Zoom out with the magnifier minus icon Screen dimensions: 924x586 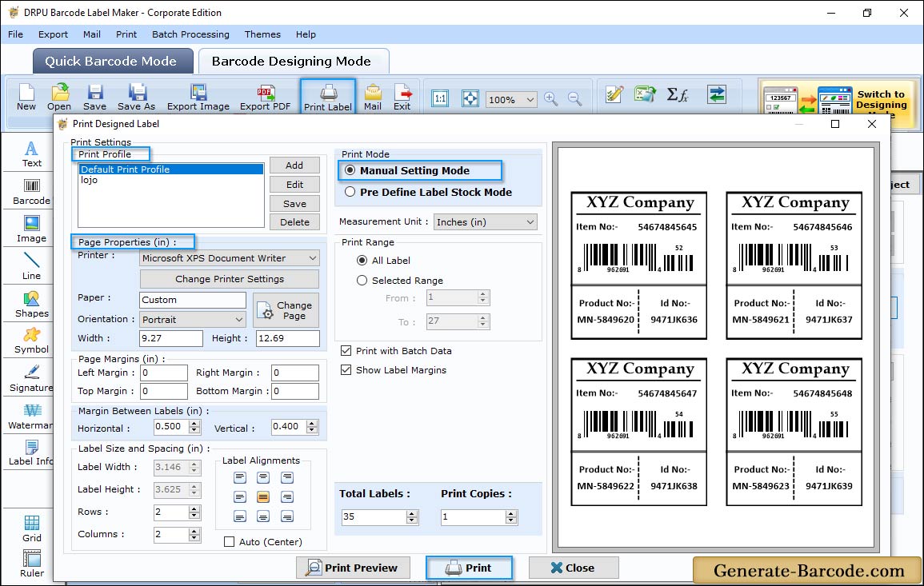click(574, 98)
